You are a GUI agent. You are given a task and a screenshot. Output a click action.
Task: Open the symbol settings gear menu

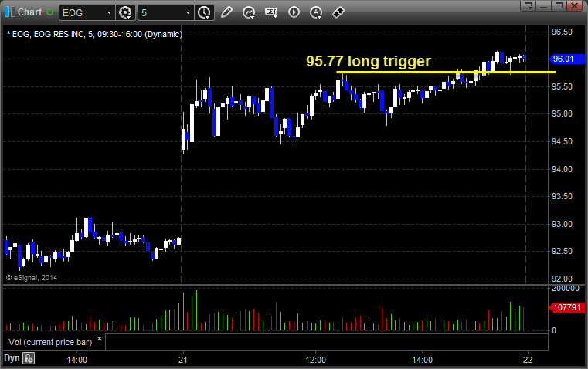[x=125, y=12]
